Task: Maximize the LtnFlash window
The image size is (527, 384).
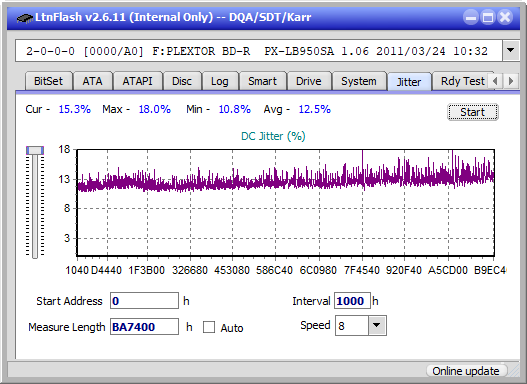Action: click(488, 17)
